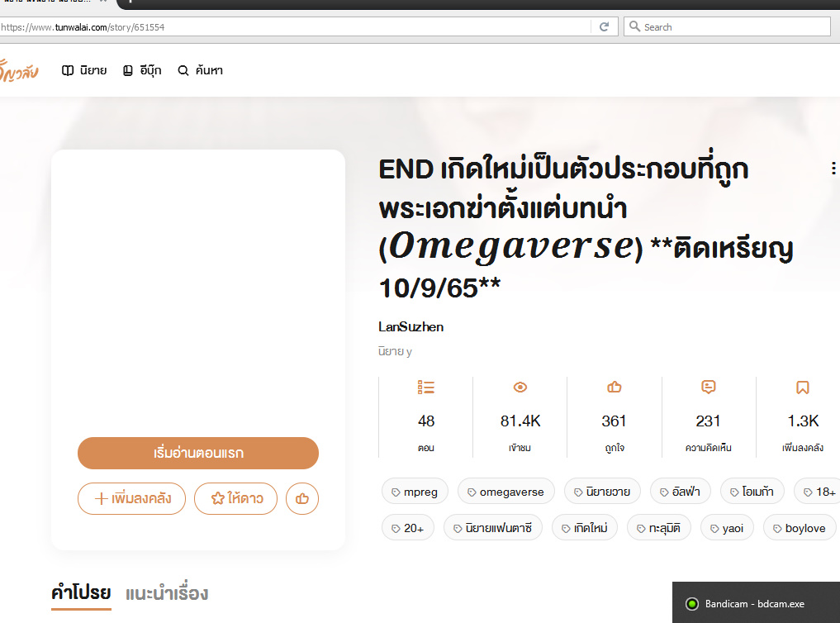The height and width of the screenshot is (623, 840).
Task: Click the magnifier icon in Search box
Action: point(634,26)
